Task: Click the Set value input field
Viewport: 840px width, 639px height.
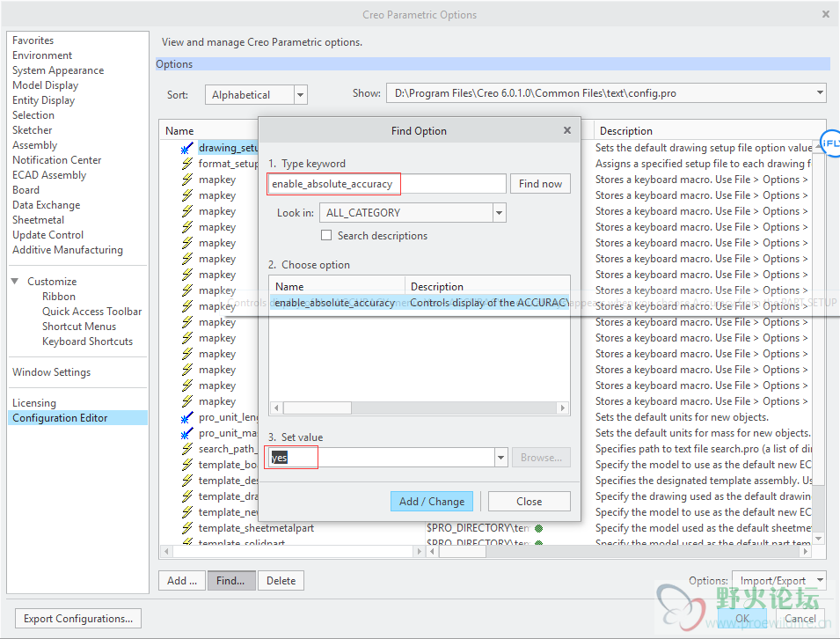Action: 382,458
